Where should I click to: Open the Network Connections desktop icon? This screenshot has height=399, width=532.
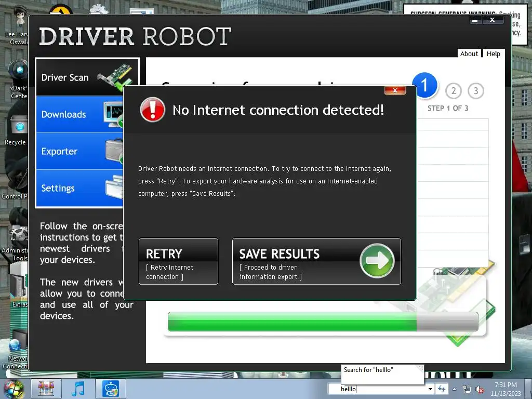coord(15,354)
